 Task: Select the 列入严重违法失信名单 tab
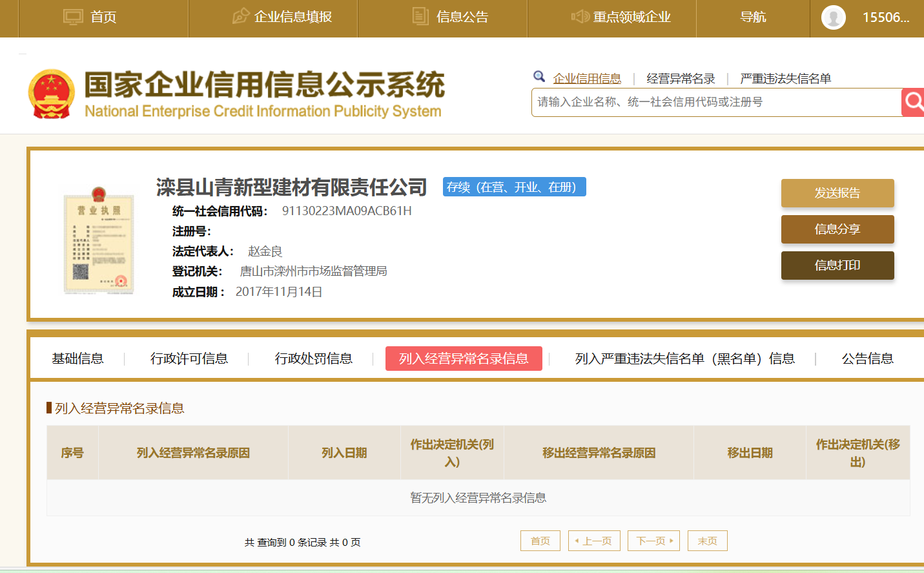[684, 359]
